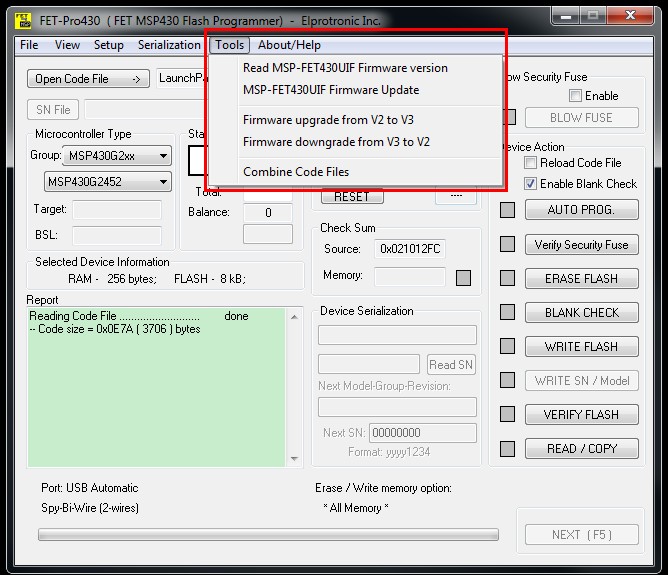The image size is (668, 575).
Task: Click the SN File button
Action: (53, 110)
